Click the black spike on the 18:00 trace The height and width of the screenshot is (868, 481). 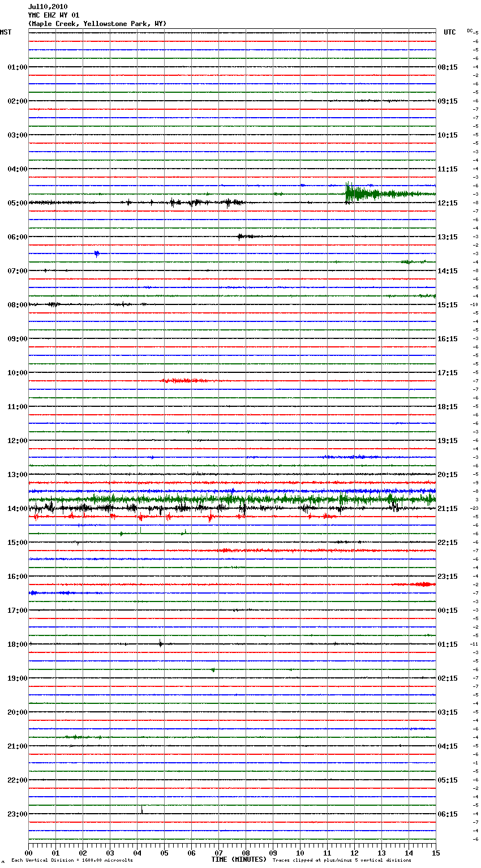click(161, 643)
